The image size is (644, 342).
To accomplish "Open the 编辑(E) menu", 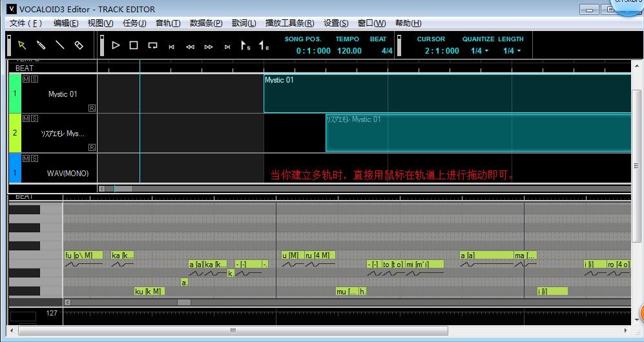I will click(x=66, y=23).
